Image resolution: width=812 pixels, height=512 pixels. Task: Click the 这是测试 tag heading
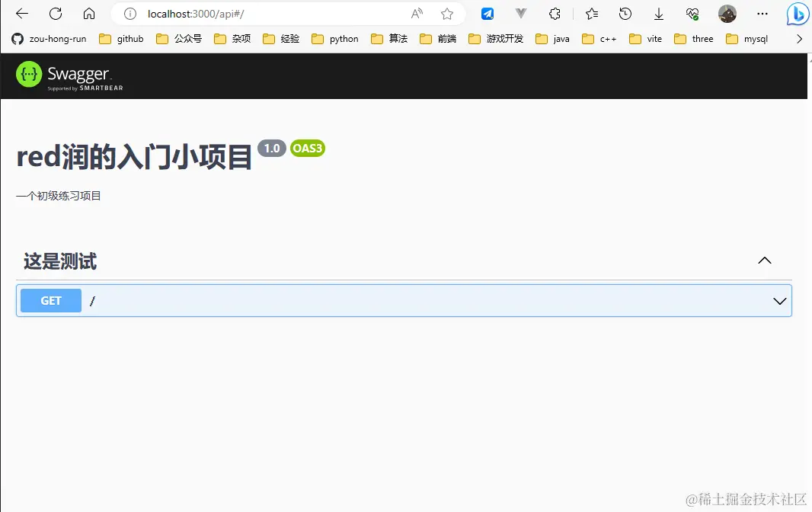[60, 261]
